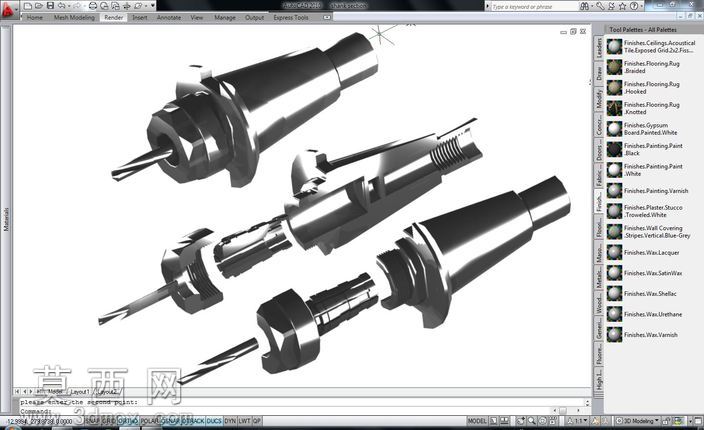704x430 pixels.
Task: Toggle DYN dynamic input
Action: click(x=230, y=421)
